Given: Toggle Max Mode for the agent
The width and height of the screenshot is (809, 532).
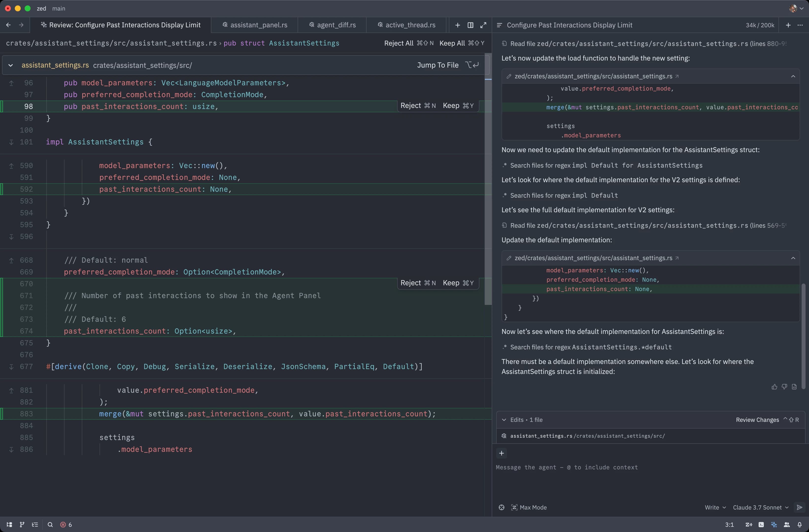Looking at the screenshot, I should [529, 507].
